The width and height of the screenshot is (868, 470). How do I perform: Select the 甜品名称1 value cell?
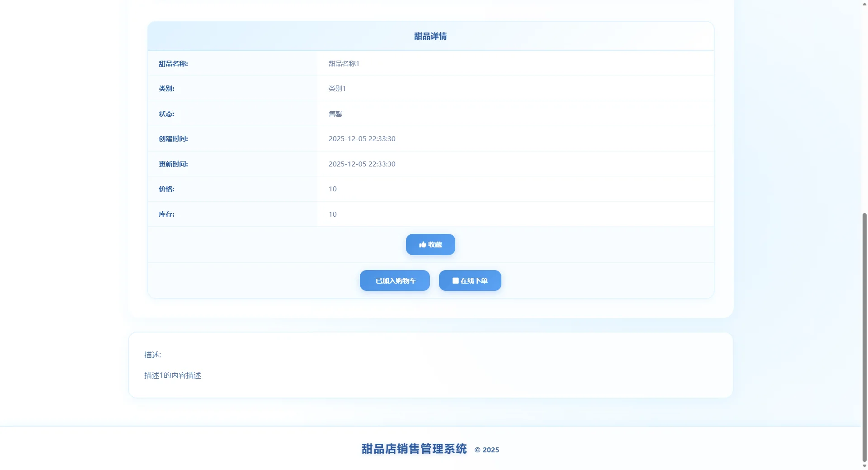343,63
